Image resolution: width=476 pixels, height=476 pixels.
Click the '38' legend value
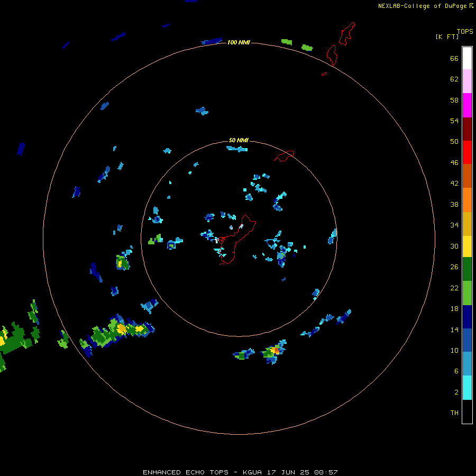pyautogui.click(x=454, y=204)
